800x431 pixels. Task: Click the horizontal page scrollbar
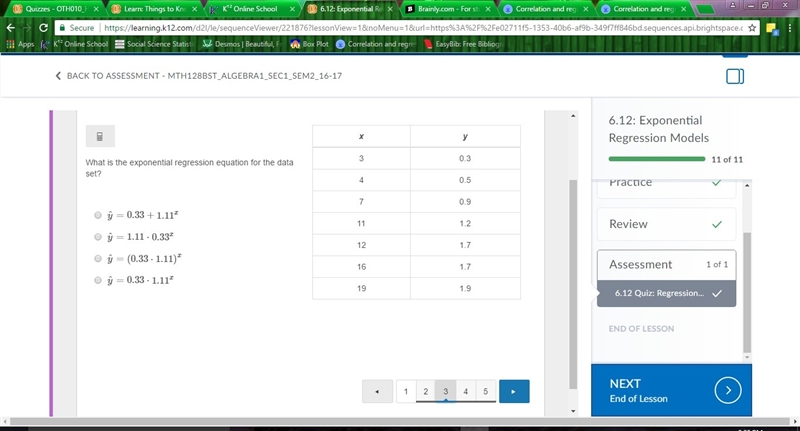399,421
